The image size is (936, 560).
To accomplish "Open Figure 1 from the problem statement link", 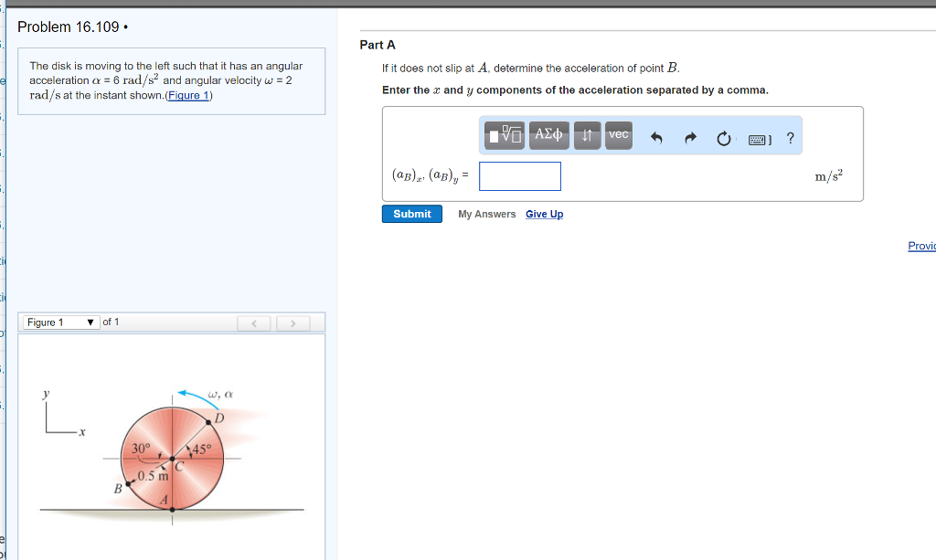I will tap(188, 94).
